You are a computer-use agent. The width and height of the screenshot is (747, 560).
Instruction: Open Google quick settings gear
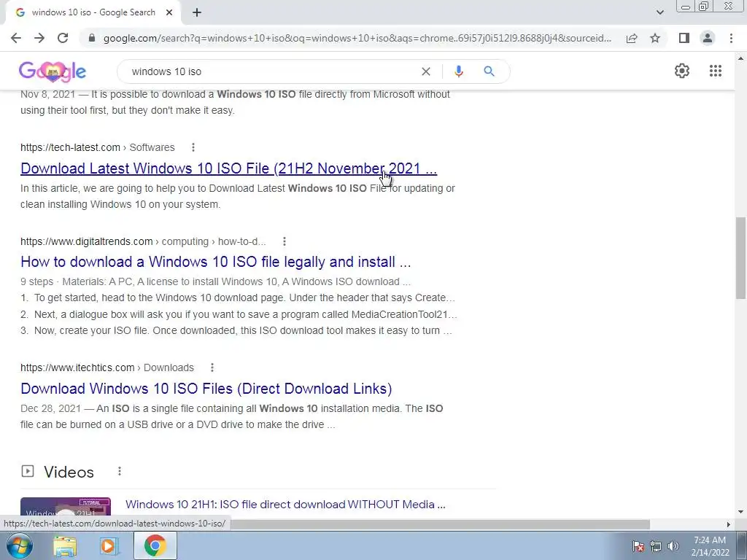tap(682, 71)
